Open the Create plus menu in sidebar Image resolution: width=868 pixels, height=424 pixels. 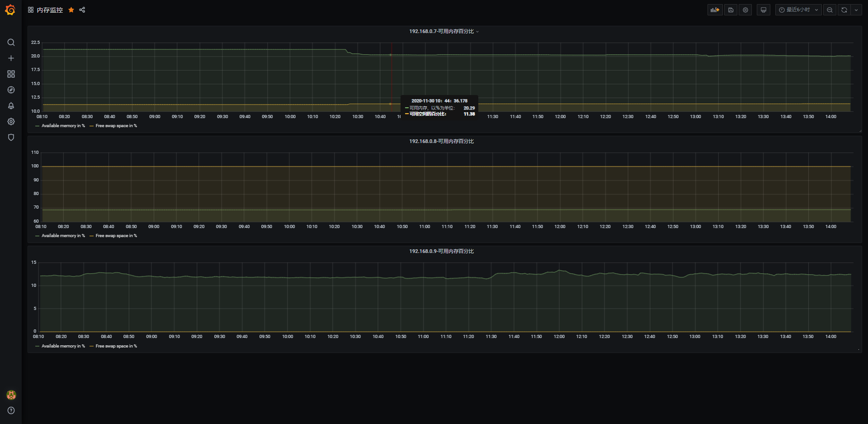[x=11, y=58]
